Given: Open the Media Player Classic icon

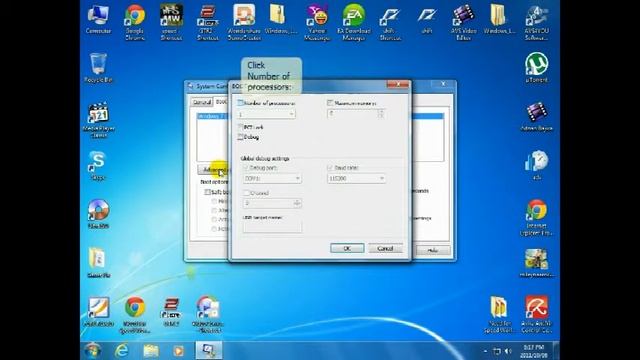Looking at the screenshot, I should (98, 120).
